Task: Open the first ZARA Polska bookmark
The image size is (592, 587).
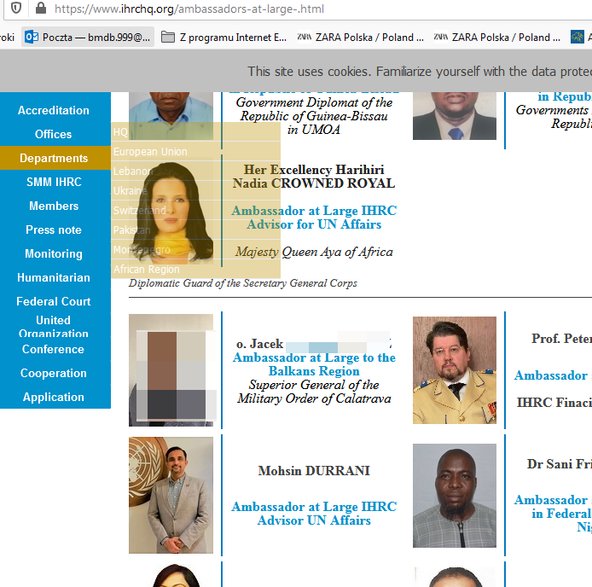Action: [x=360, y=37]
